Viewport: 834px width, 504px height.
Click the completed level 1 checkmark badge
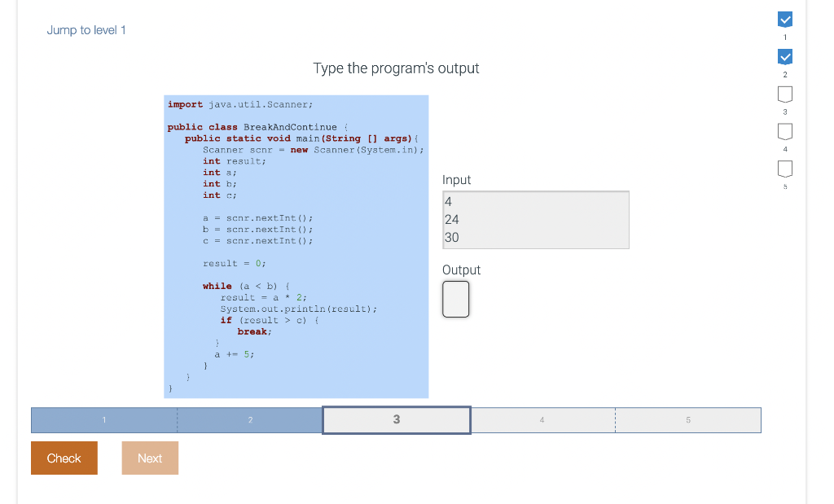pyautogui.click(x=784, y=19)
